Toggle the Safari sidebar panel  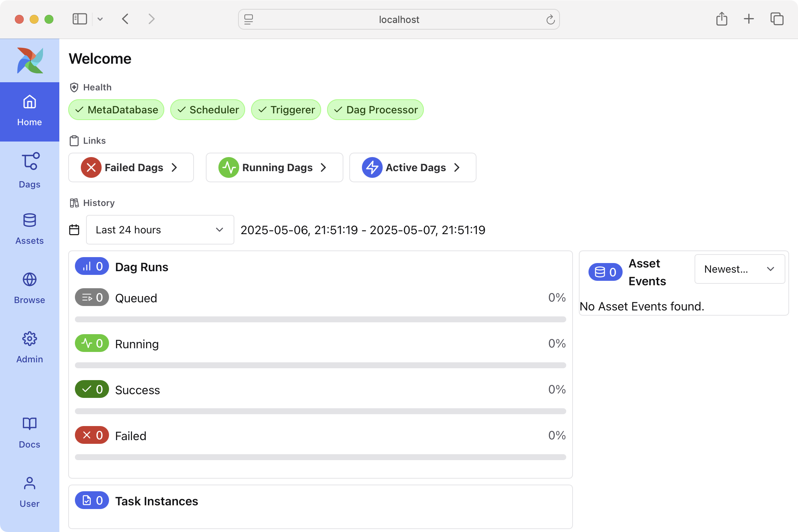(80, 19)
